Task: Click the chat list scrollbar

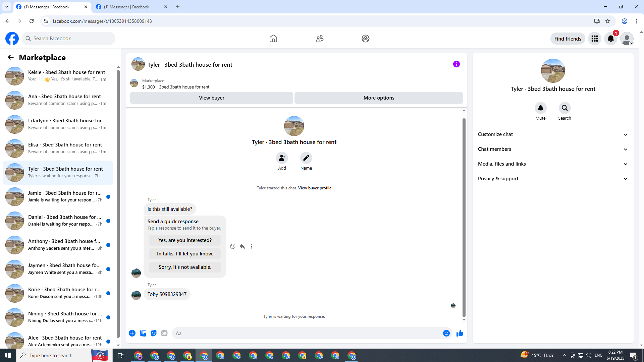Action: pyautogui.click(x=118, y=204)
